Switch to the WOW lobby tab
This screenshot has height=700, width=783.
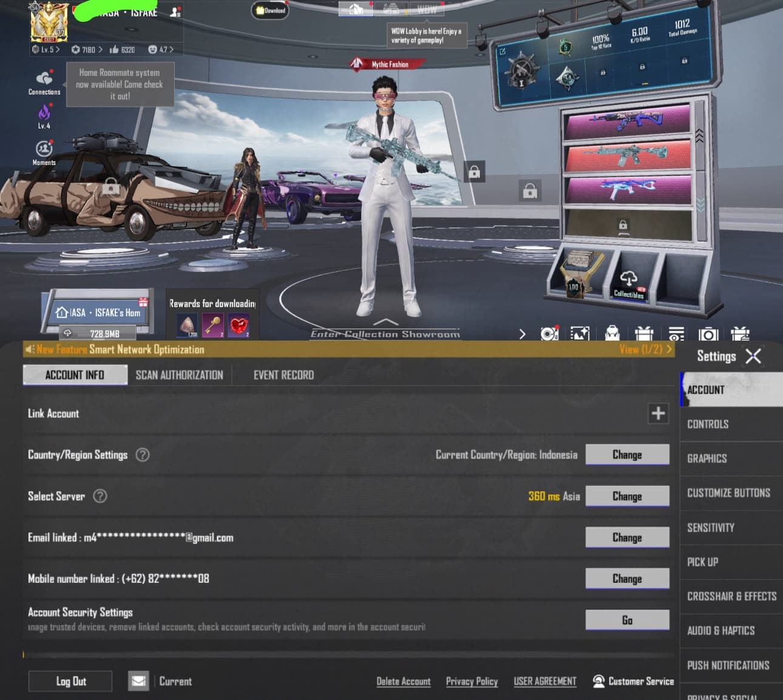click(427, 9)
